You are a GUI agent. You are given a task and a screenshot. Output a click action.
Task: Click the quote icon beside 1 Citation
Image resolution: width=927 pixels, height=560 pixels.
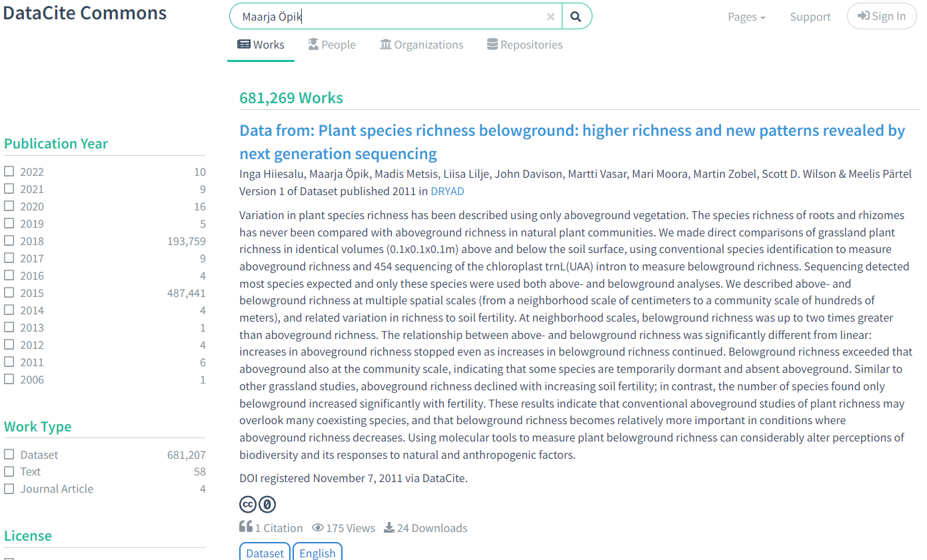[x=246, y=527]
